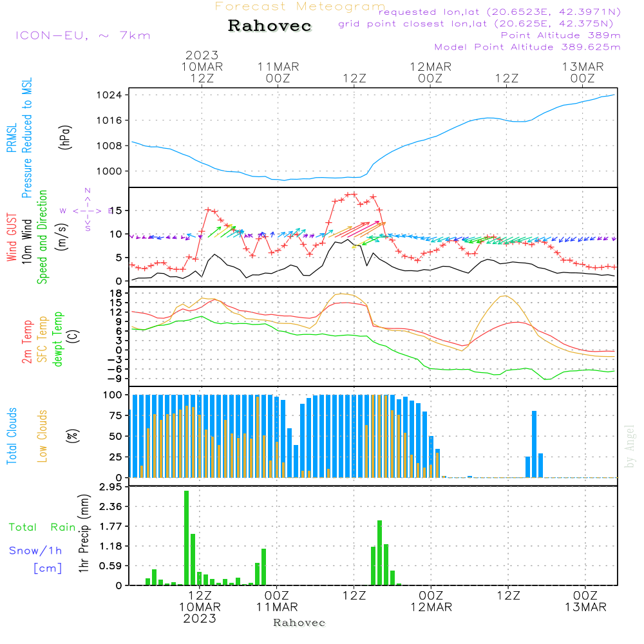This screenshot has height=644, width=644.
Task: Click the 'Wind GUST' red axis label
Action: tap(12, 237)
